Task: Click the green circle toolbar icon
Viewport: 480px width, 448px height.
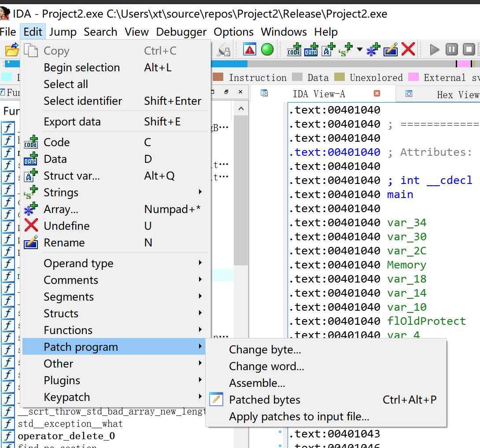Action: pos(267,50)
